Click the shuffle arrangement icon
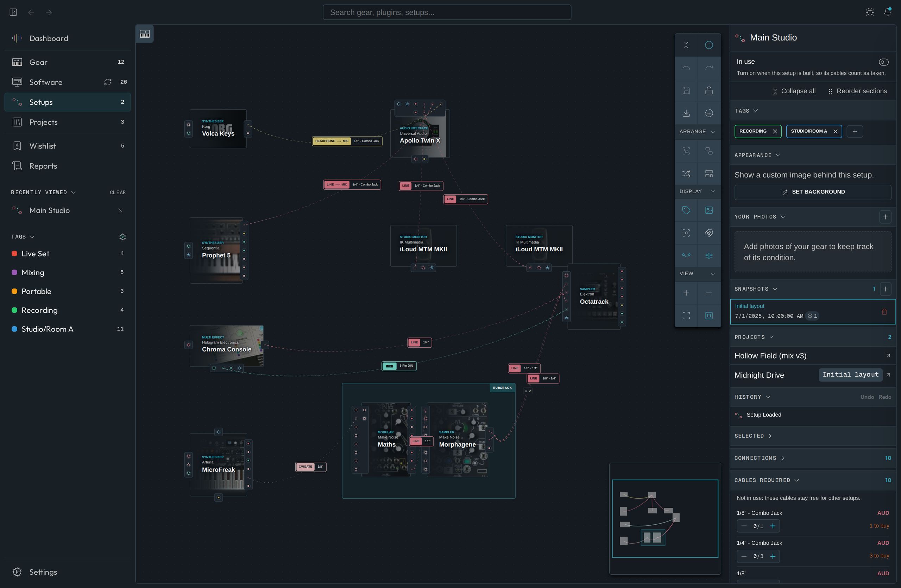Screen dimensions: 901x588 [686, 174]
